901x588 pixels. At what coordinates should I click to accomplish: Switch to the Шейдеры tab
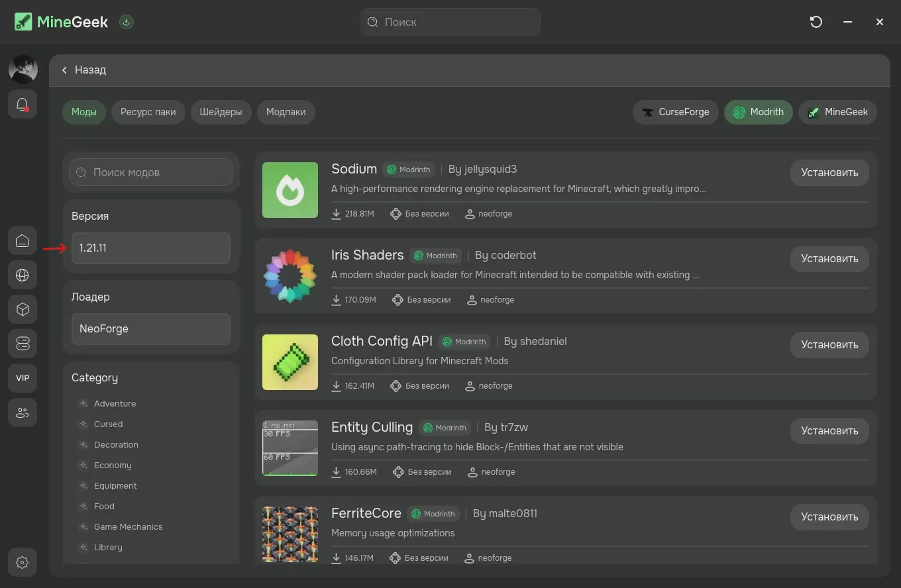pos(221,112)
